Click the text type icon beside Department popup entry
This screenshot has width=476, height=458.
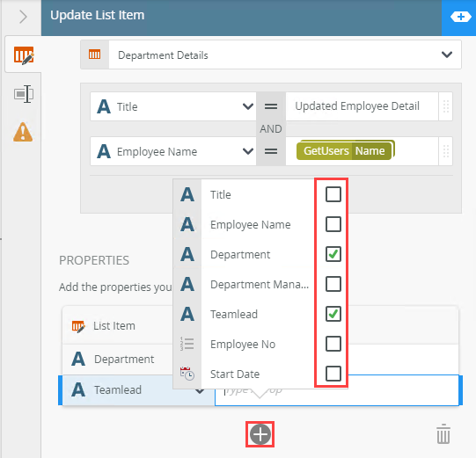point(187,254)
